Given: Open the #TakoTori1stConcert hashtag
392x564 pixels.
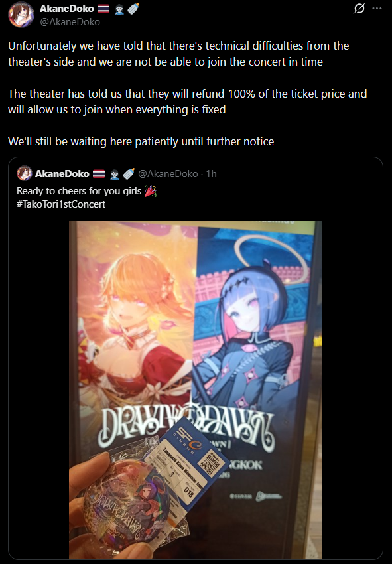Looking at the screenshot, I should tap(61, 204).
